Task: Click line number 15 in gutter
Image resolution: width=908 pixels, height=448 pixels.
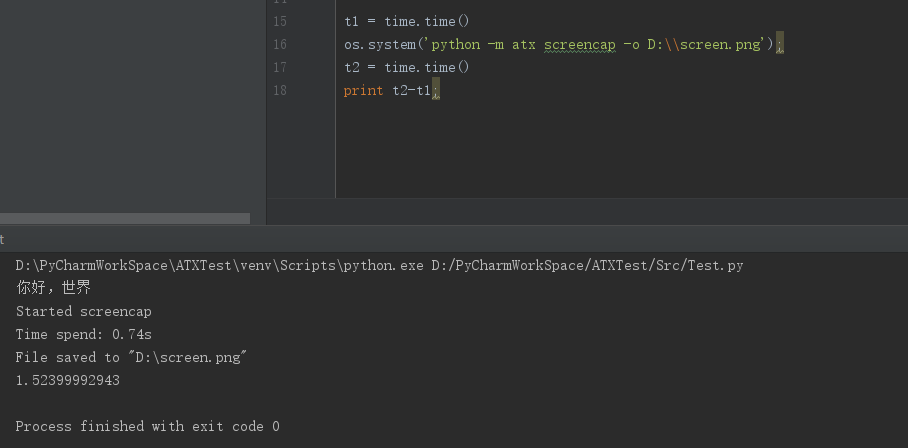Action: (x=280, y=21)
